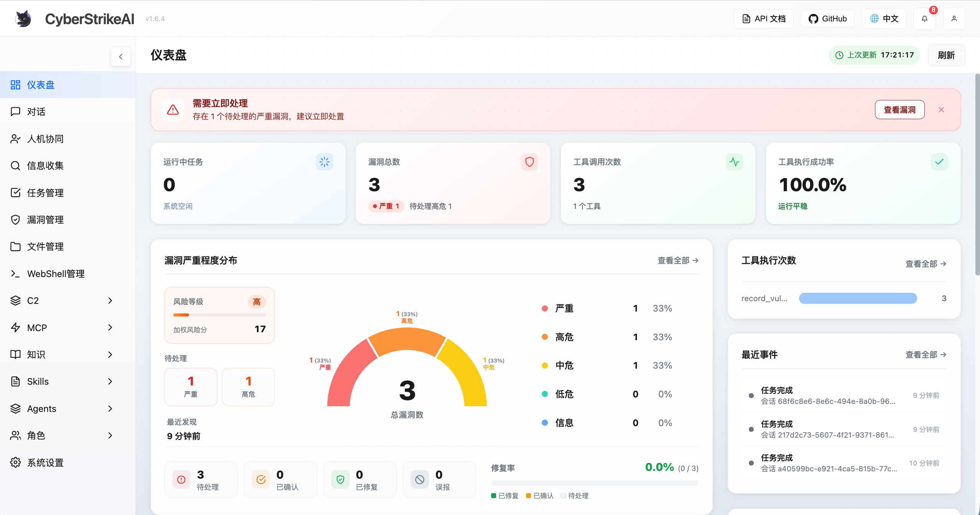The width and height of the screenshot is (980, 515).
Task: Open the 中文 language selector
Action: coord(884,19)
